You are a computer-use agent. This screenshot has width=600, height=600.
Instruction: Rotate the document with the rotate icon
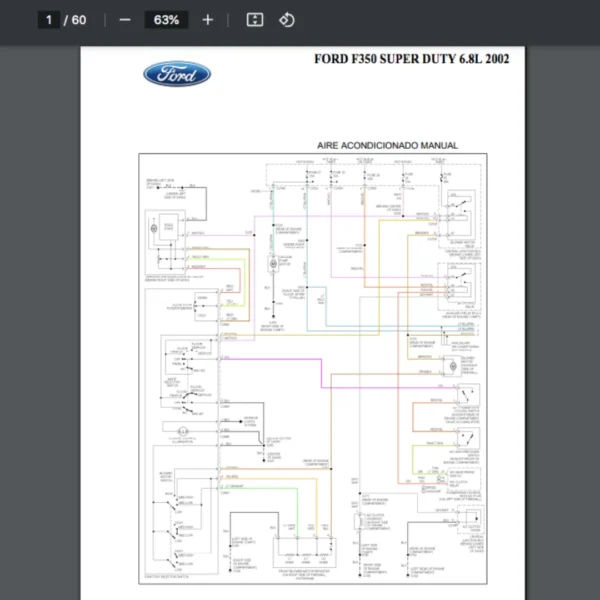pos(287,20)
